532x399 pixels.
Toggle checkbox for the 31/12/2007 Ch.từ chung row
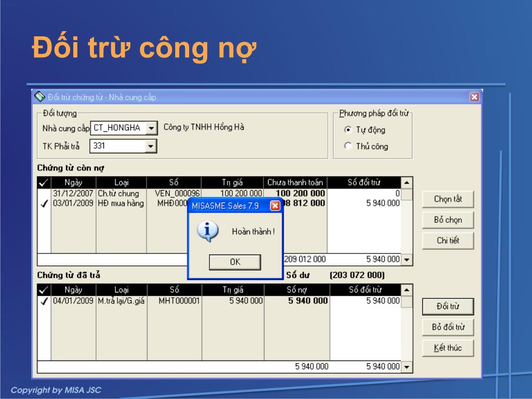[44, 193]
